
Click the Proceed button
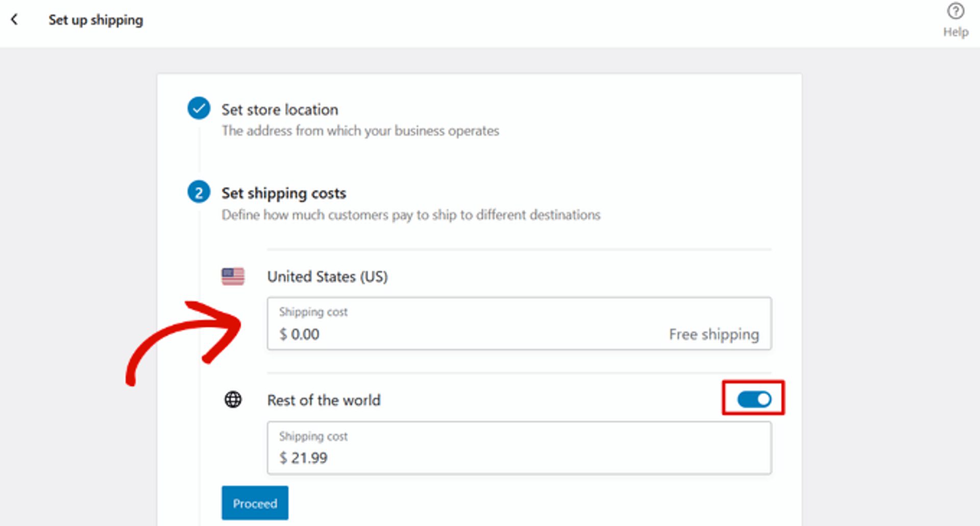click(x=255, y=503)
